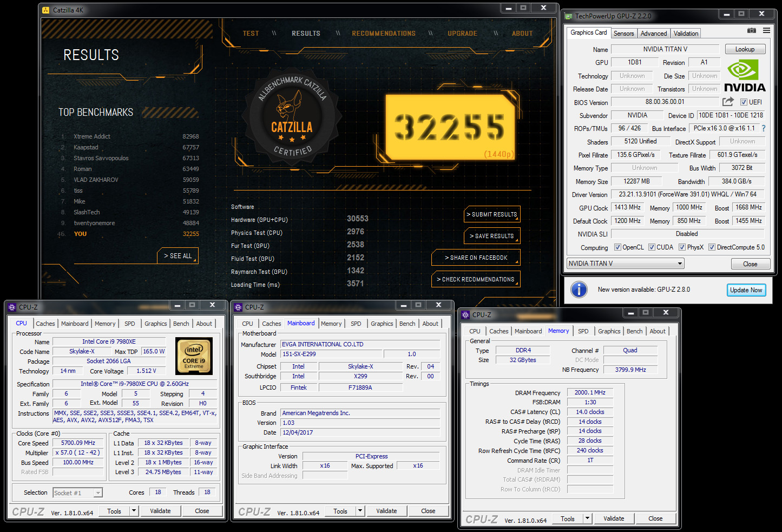Click the Physics Test (CPU) score 2976
782x532 pixels.
(355, 232)
